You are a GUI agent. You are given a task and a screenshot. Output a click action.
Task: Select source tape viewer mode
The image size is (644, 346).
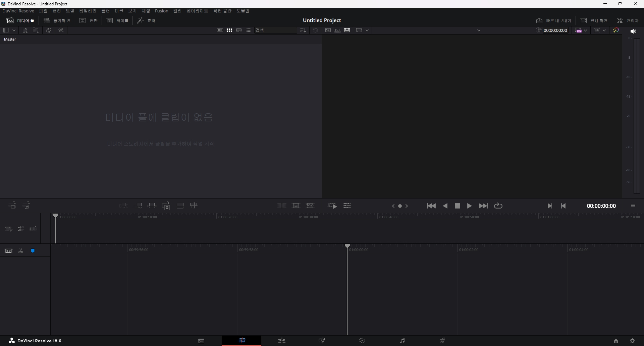click(x=337, y=30)
